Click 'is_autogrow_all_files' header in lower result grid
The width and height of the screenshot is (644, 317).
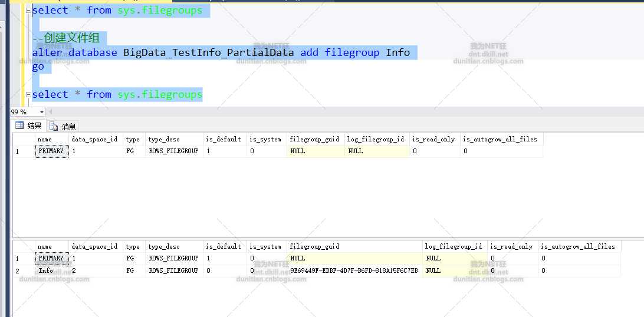point(580,246)
